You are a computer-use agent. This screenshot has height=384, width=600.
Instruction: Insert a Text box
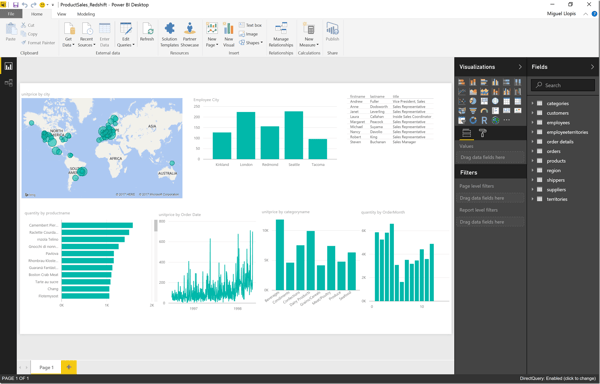click(x=251, y=25)
